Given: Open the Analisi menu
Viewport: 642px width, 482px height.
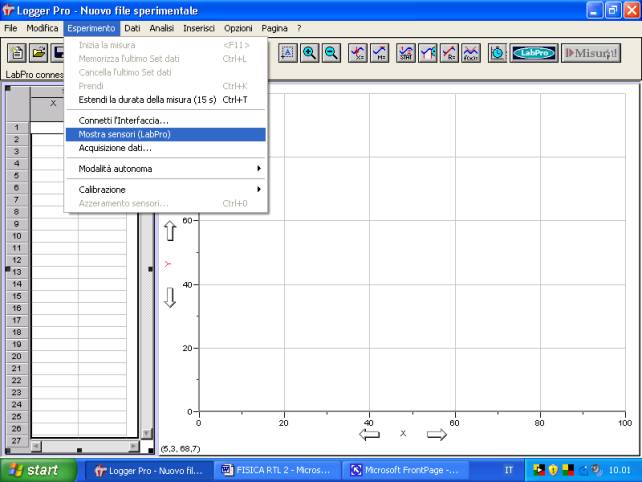Looking at the screenshot, I should (161, 28).
